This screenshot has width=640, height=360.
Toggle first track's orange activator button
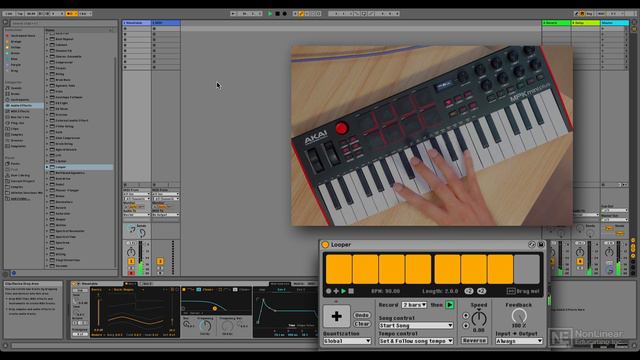pyautogui.click(x=131, y=261)
